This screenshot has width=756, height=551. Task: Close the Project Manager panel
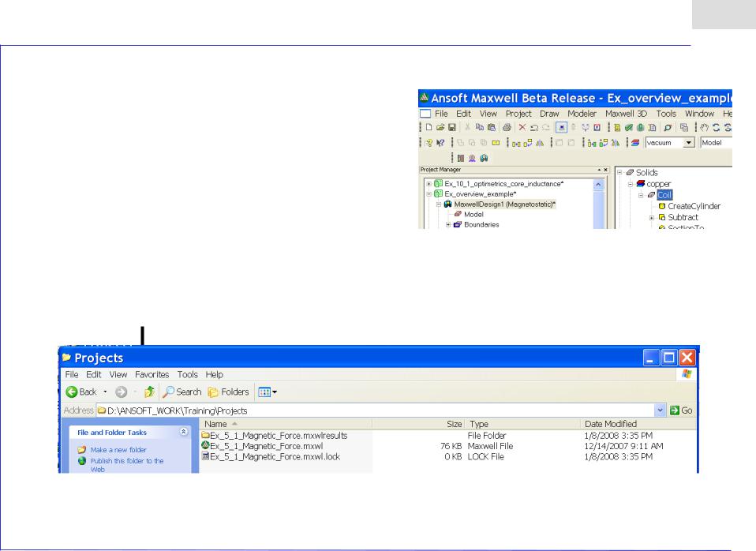click(606, 170)
